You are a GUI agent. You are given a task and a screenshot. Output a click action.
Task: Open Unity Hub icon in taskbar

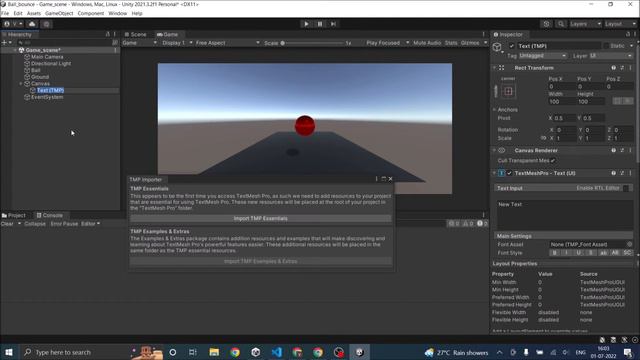(256, 352)
